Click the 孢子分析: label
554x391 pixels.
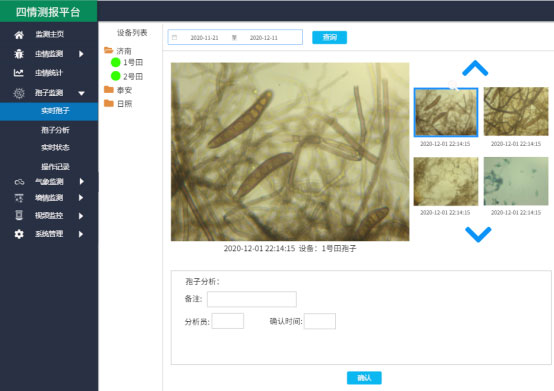[202, 282]
